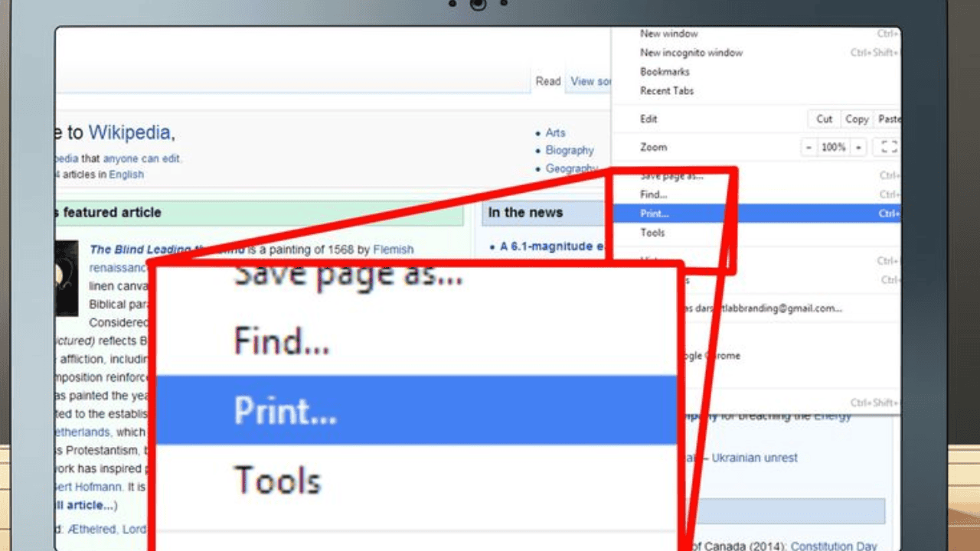Image resolution: width=980 pixels, height=551 pixels.
Task: Select Tools in the Chrome menu
Action: pyautogui.click(x=652, y=233)
